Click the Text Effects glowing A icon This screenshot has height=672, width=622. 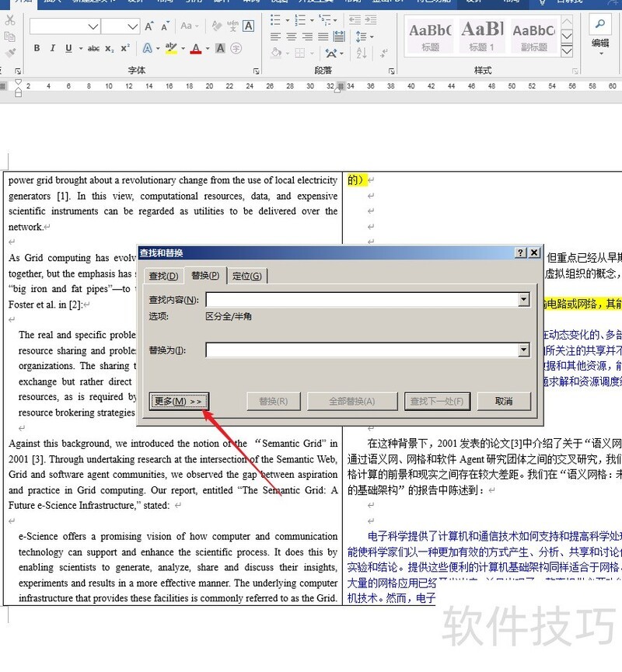[148, 48]
